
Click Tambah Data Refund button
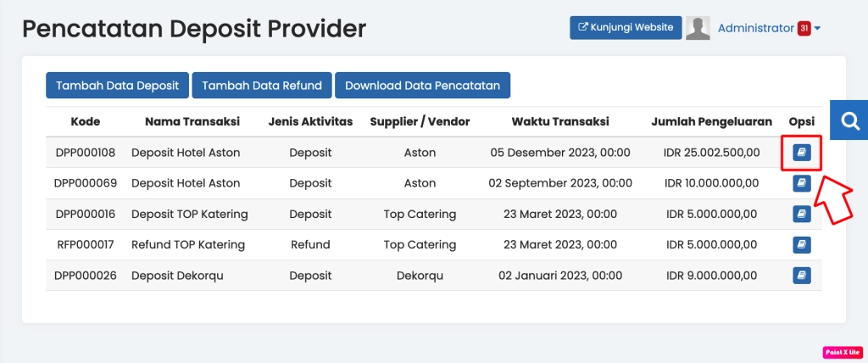point(262,86)
